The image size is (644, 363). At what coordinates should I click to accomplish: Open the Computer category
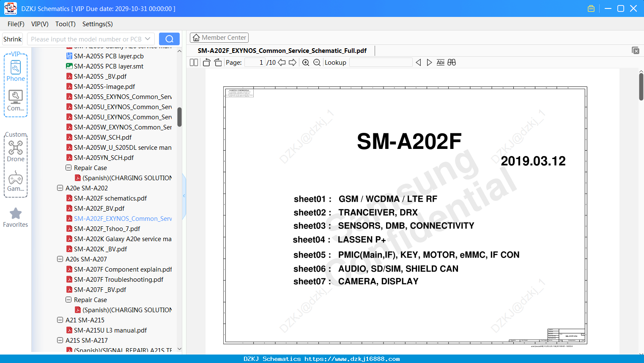(16, 101)
